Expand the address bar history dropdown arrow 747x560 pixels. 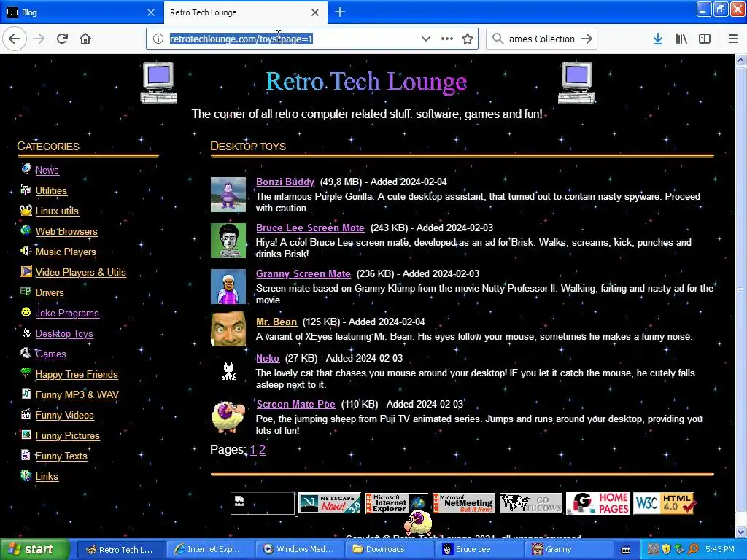click(x=426, y=39)
